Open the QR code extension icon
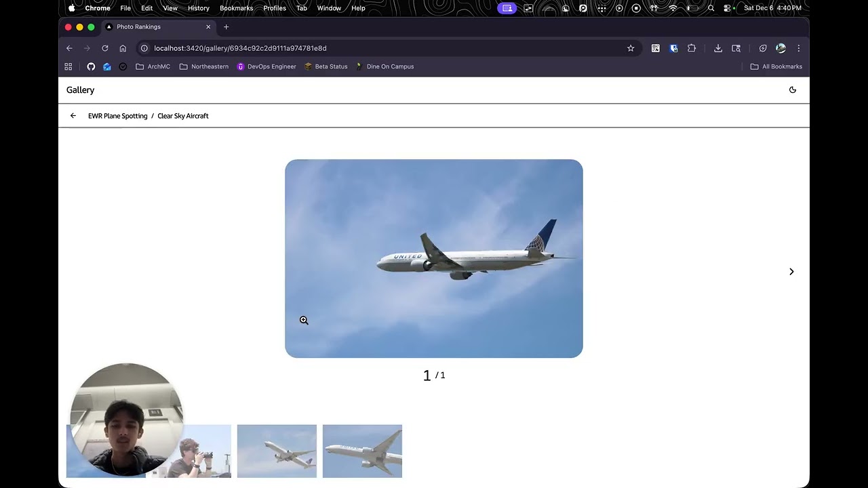The width and height of the screenshot is (868, 488). pos(656,48)
